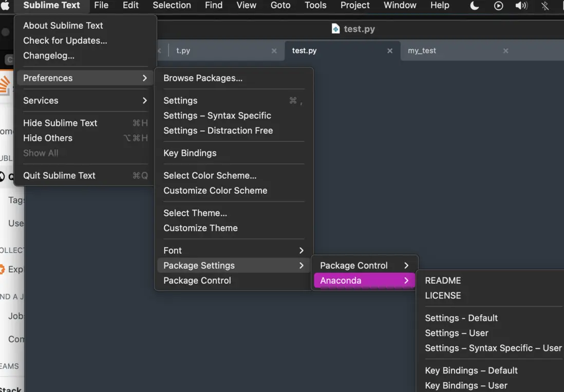Close the my_test tab
The width and height of the screenshot is (564, 392).
(505, 51)
